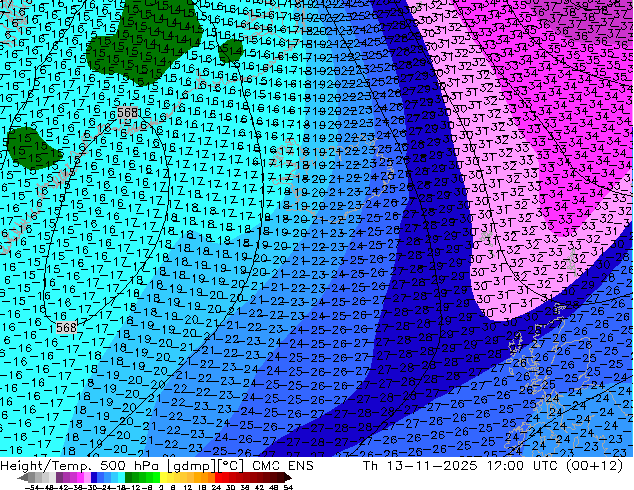Click the '[gdmp]' unit label
This screenshot has width=634, height=490.
click(x=191, y=466)
